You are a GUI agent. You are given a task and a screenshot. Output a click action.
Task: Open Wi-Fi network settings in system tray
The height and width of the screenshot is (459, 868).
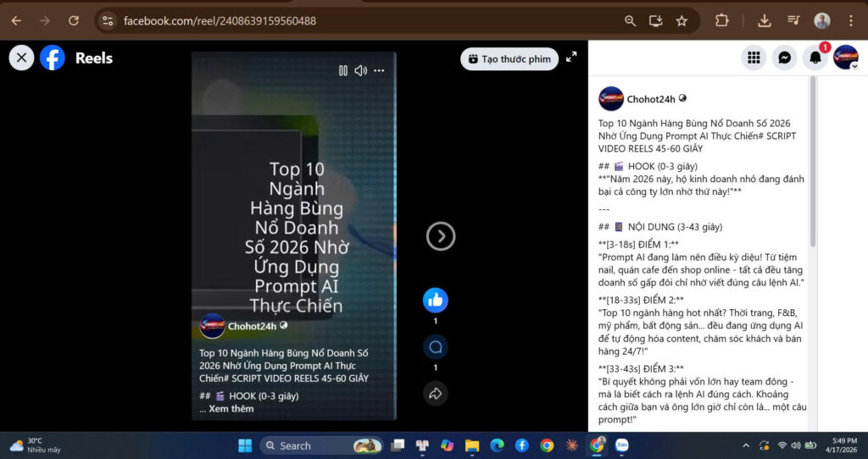782,445
